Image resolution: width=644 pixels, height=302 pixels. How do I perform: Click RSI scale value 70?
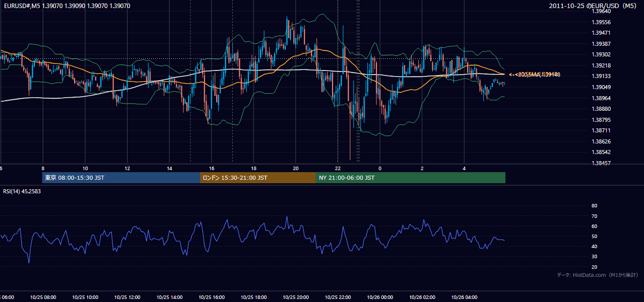594,216
